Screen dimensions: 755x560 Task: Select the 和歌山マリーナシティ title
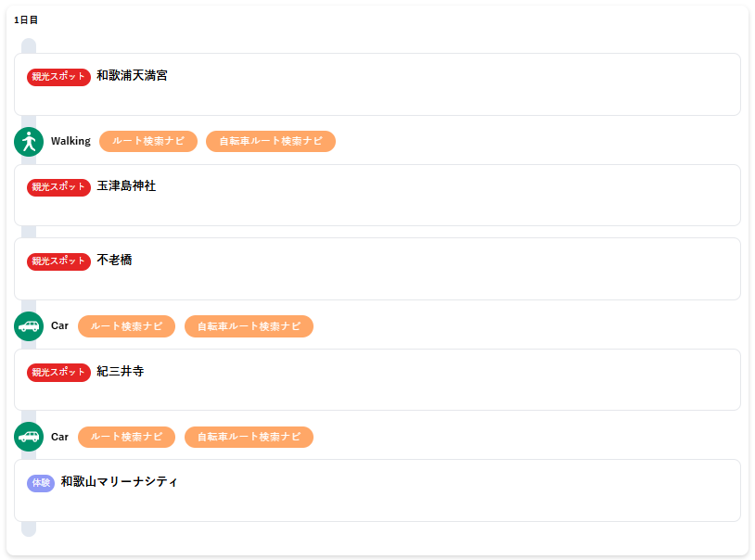(x=120, y=481)
